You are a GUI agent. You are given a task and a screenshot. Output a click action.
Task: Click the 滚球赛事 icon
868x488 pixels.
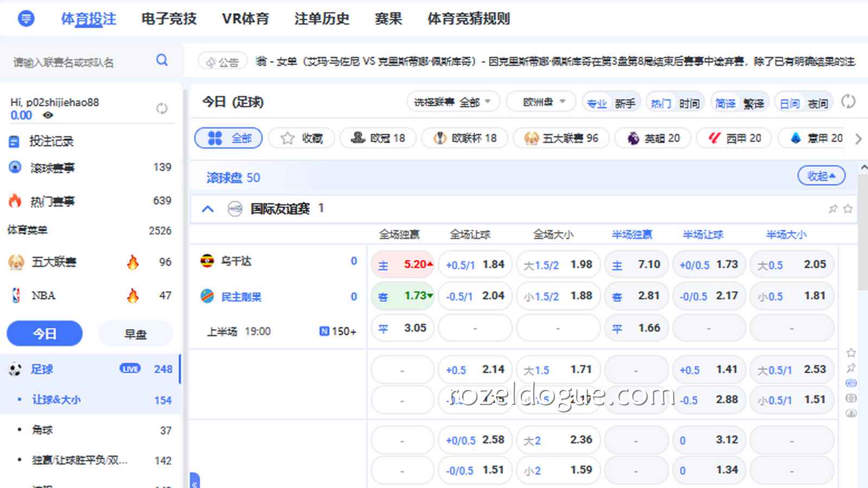[x=15, y=168]
